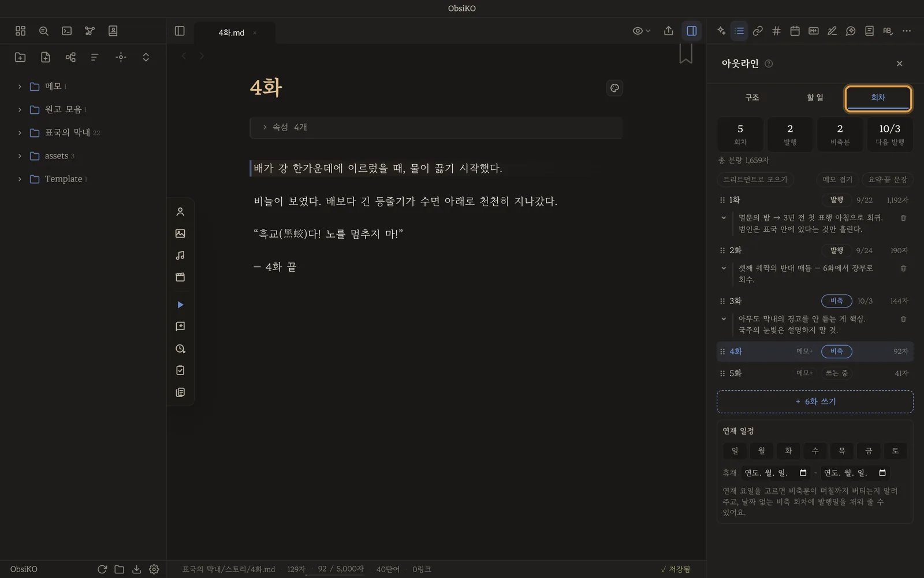Open the spell check AB icon
The width and height of the screenshot is (924, 578).
pos(888,31)
